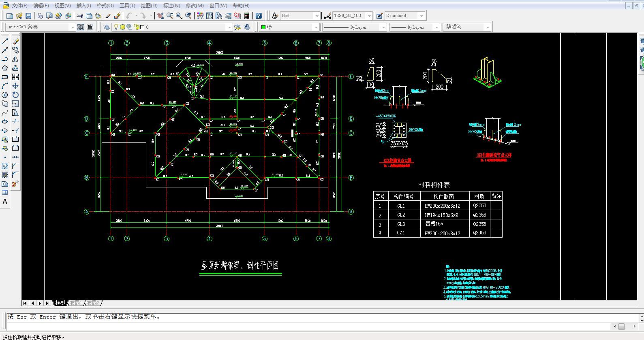The height and width of the screenshot is (340, 644).
Task: Open the 格式(O) menu
Action: tap(105, 6)
